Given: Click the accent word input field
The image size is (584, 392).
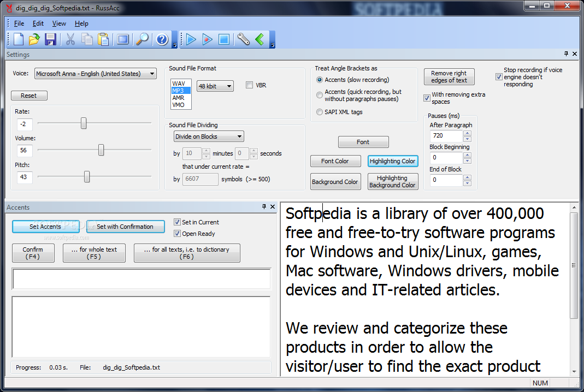Looking at the screenshot, I should pyautogui.click(x=141, y=279).
